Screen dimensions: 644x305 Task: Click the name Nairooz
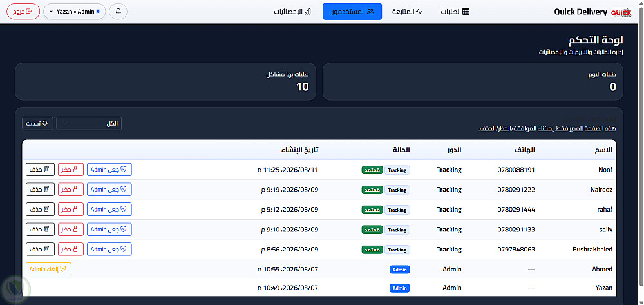point(601,190)
